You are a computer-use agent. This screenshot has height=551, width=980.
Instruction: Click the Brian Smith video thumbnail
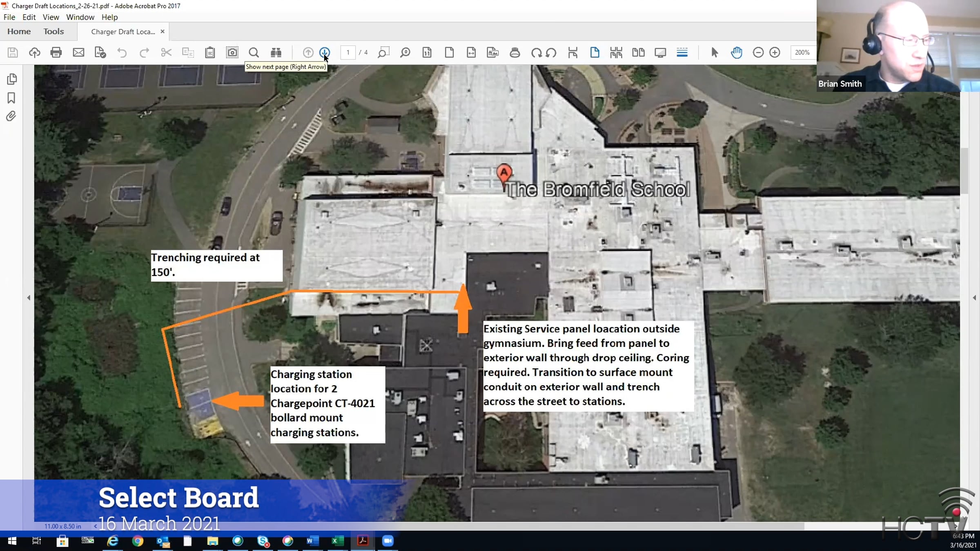tap(898, 46)
